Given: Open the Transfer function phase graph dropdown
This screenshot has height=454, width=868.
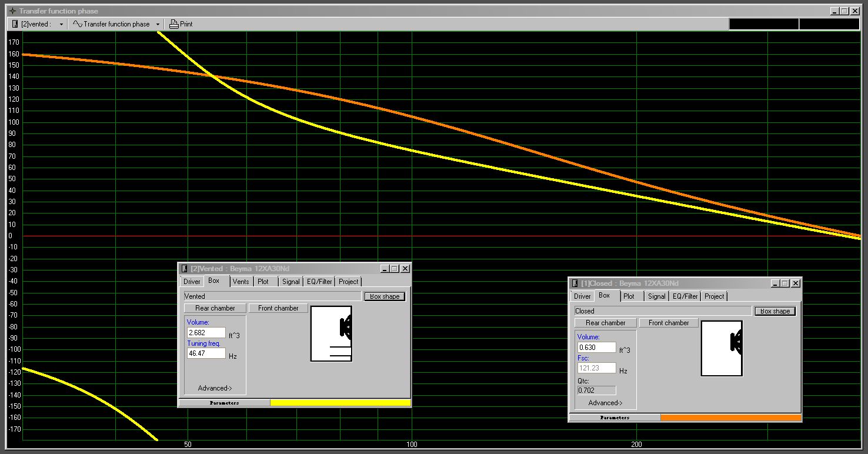Looking at the screenshot, I should [x=158, y=24].
